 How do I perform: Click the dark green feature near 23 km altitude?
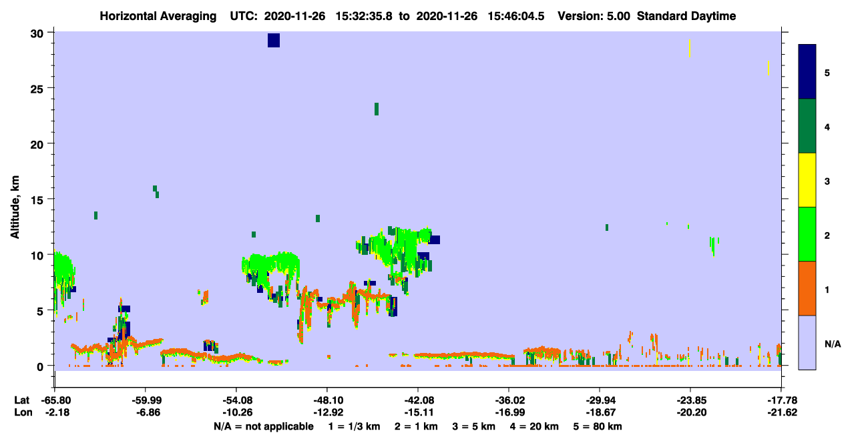[x=377, y=109]
